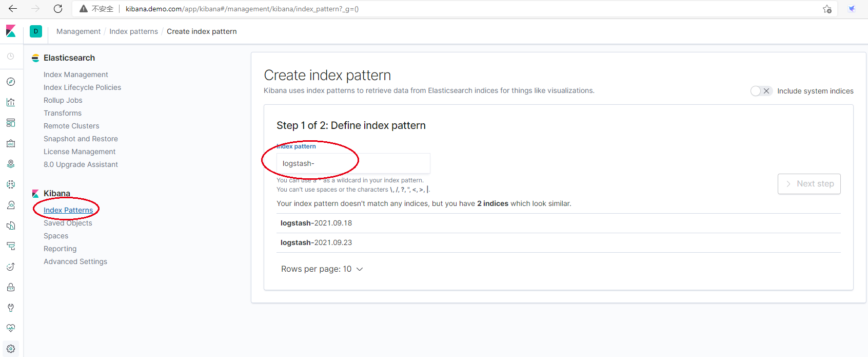This screenshot has height=357, width=868.
Task: Toggle Include system indices switch
Action: click(761, 91)
